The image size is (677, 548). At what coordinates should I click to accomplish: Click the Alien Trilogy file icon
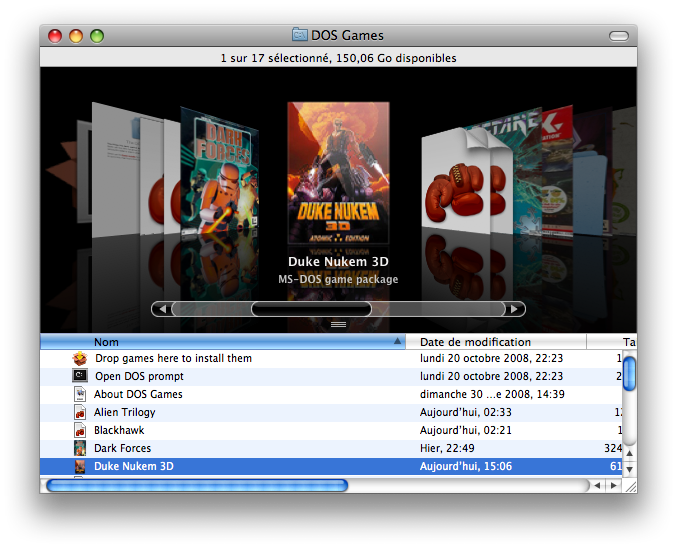click(80, 412)
